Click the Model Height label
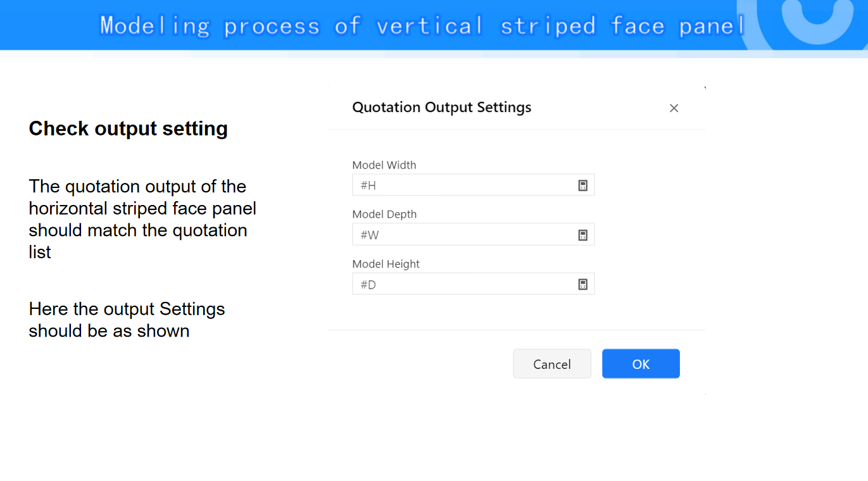868x481 pixels. [x=386, y=264]
